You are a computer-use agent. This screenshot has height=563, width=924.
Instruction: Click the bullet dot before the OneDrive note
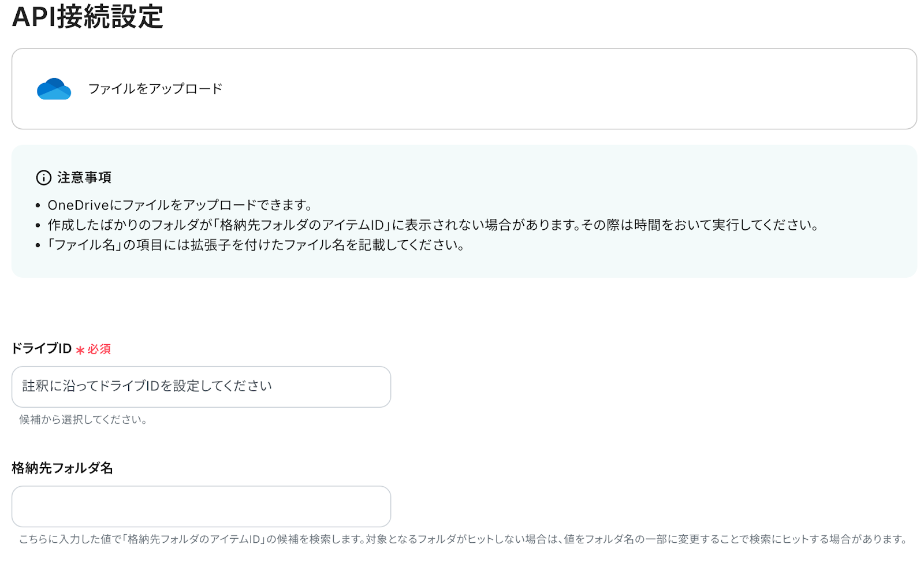coord(38,206)
